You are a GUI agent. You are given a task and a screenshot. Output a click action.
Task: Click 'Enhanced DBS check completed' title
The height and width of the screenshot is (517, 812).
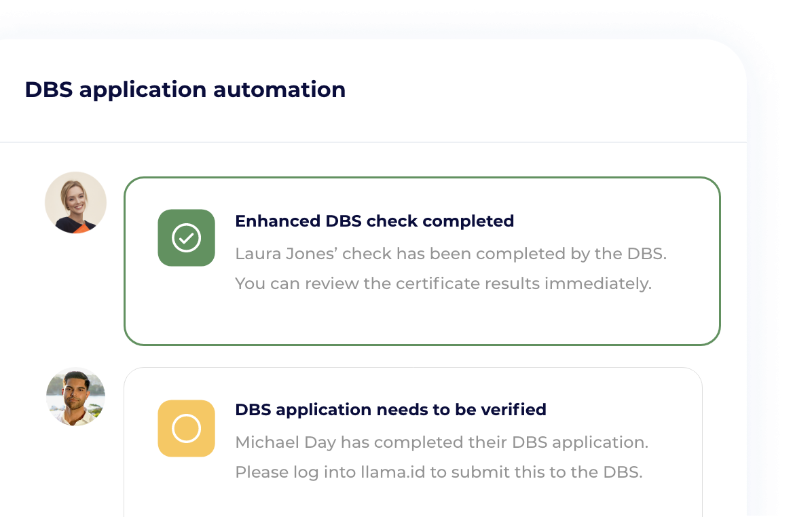click(x=374, y=221)
